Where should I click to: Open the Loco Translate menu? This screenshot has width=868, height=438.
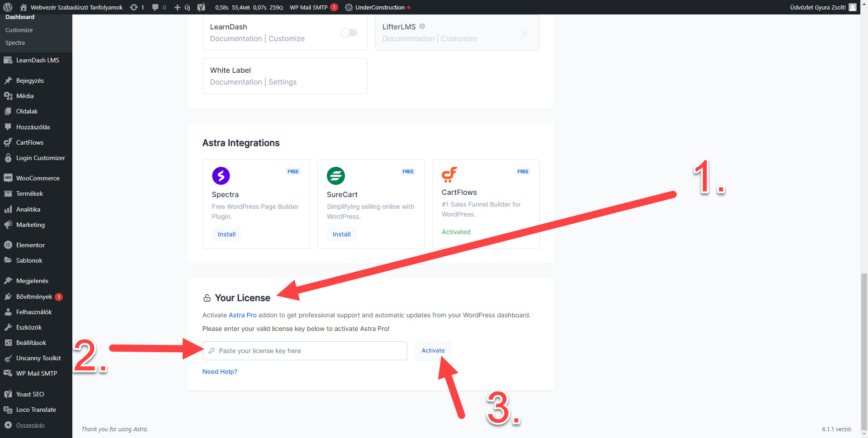pyautogui.click(x=36, y=410)
